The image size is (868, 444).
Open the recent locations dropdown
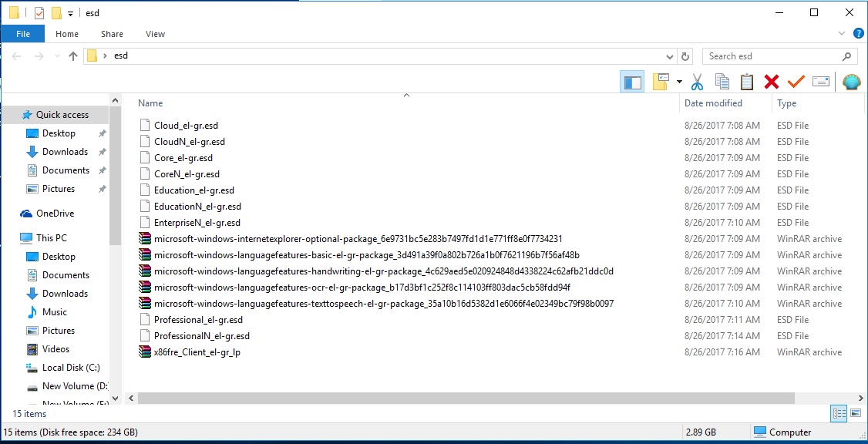pyautogui.click(x=57, y=56)
